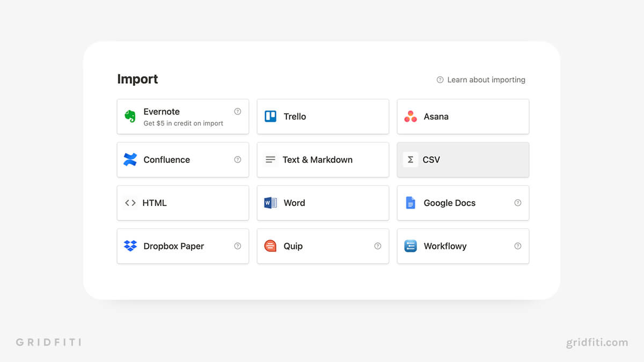The image size is (644, 362).
Task: Open help for Workflowy import
Action: tap(517, 246)
